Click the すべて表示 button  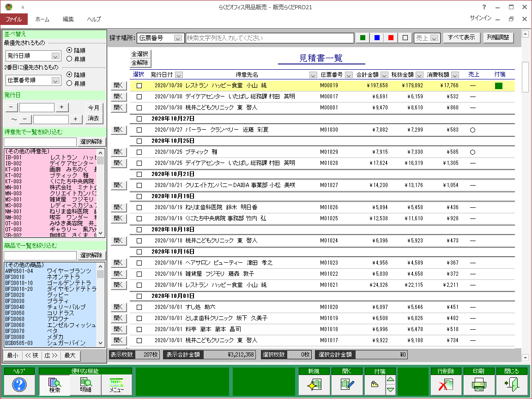[461, 37]
